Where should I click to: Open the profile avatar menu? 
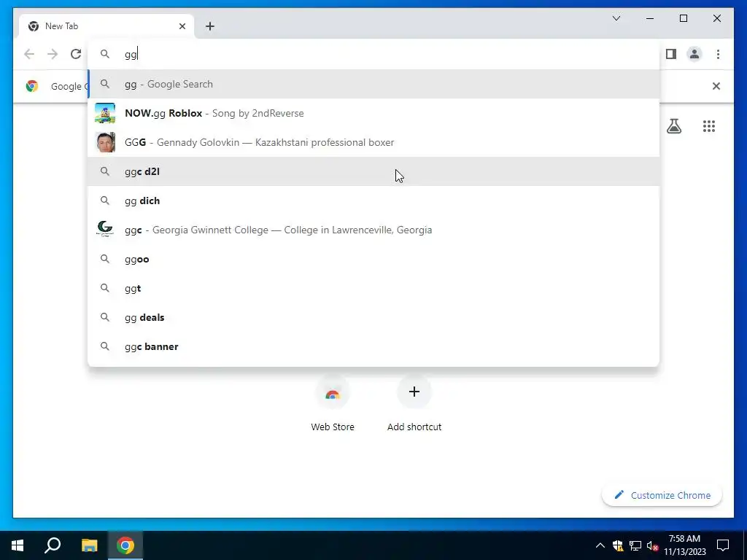click(694, 54)
